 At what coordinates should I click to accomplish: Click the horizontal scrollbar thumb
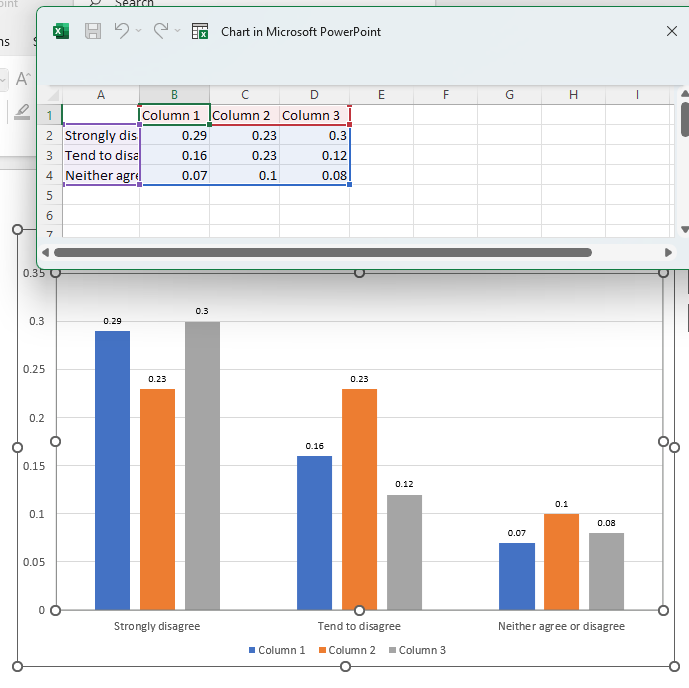[320, 253]
